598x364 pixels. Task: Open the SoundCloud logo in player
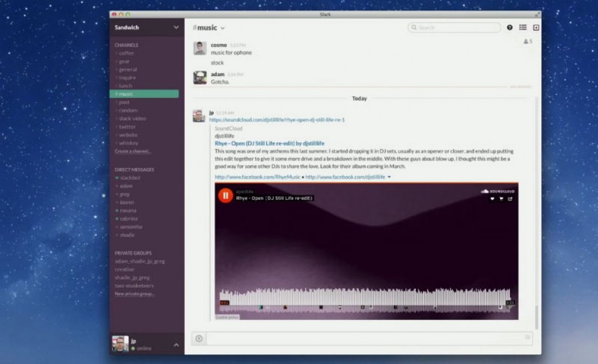point(498,191)
